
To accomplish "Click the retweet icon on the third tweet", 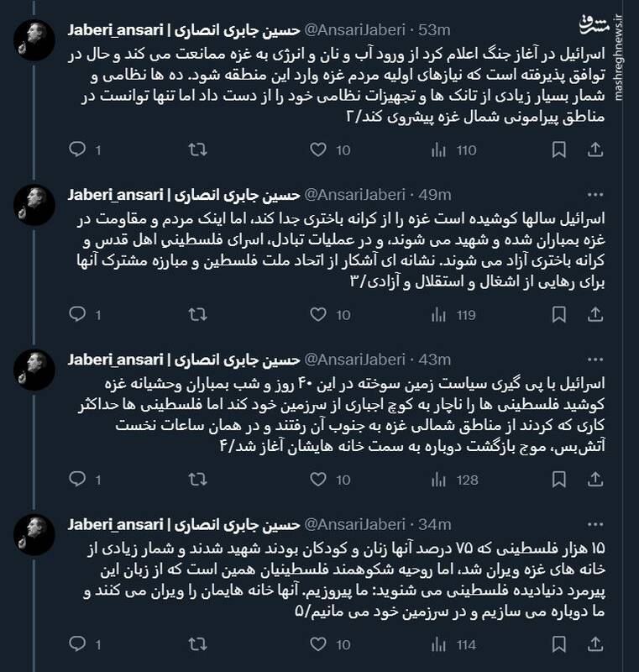I will [196, 478].
